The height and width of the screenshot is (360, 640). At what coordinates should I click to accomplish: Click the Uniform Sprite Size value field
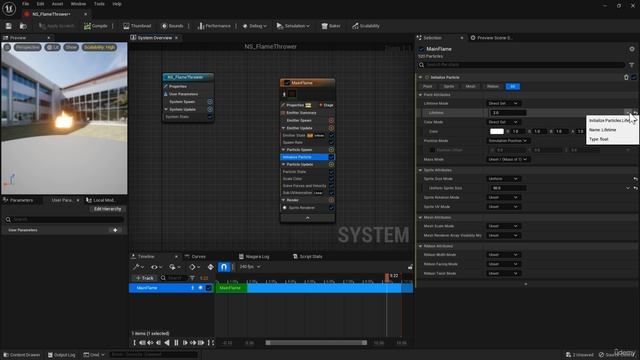pos(508,188)
